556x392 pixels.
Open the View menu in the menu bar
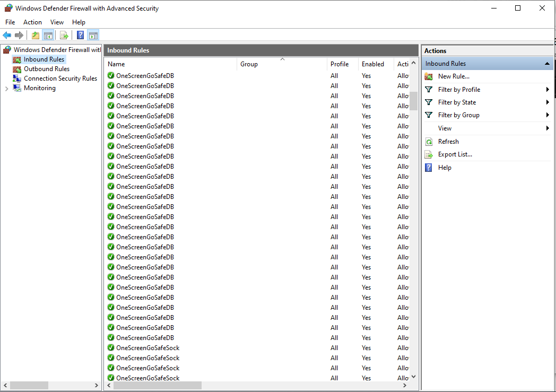(57, 22)
